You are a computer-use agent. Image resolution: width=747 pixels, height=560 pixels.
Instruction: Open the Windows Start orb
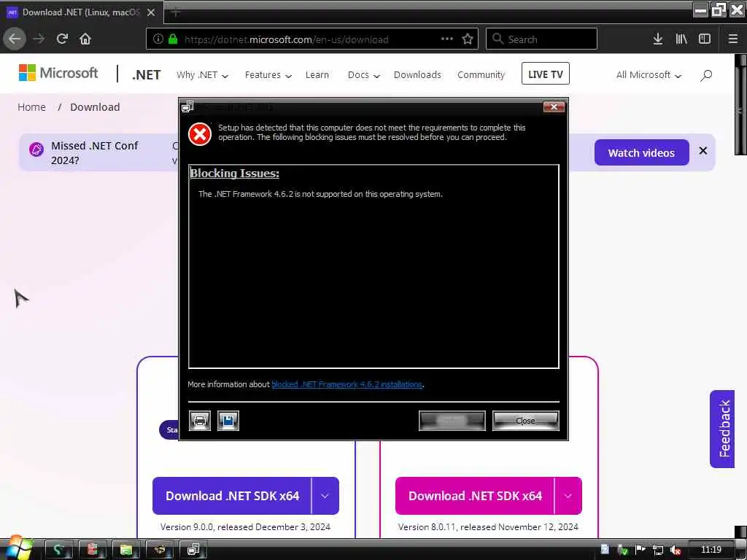[19, 548]
